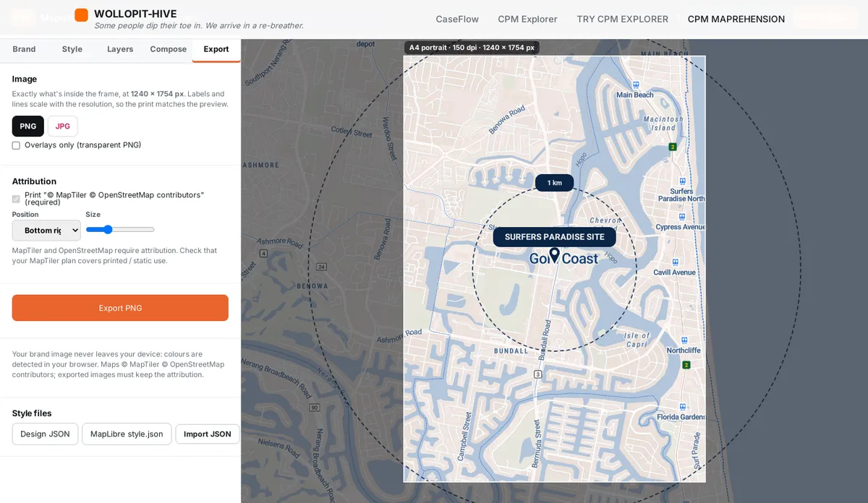
Task: Open the Brand tab
Action: pyautogui.click(x=24, y=49)
